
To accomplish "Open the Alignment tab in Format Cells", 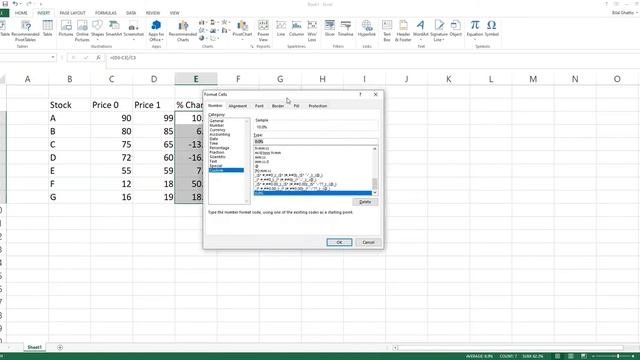I will tap(238, 106).
